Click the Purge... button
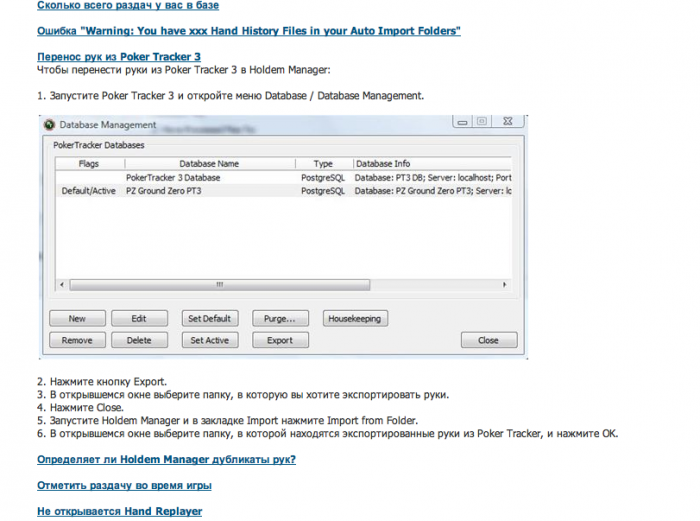This screenshot has width=700, height=521. [280, 319]
